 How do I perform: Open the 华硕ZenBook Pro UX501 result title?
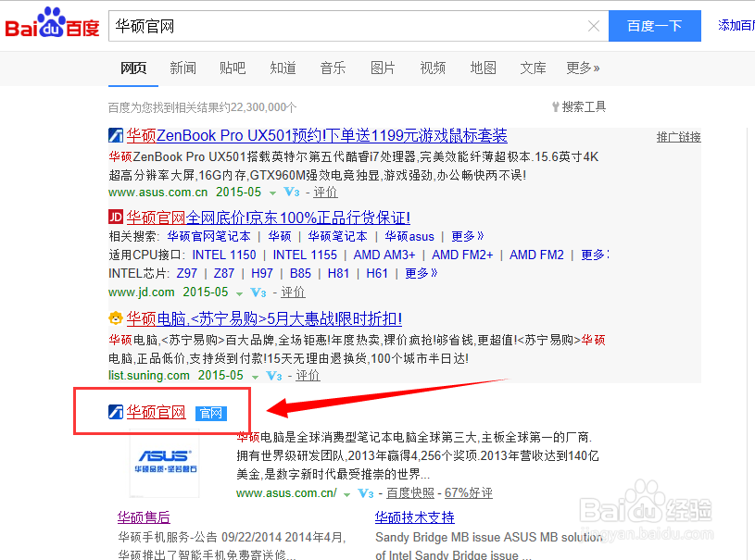coord(317,136)
